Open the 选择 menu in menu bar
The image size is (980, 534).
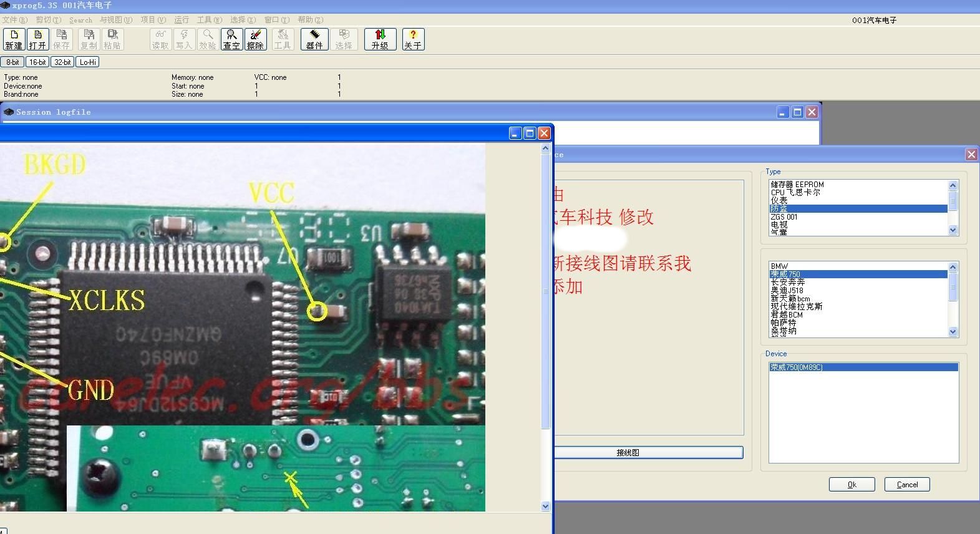pyautogui.click(x=243, y=20)
